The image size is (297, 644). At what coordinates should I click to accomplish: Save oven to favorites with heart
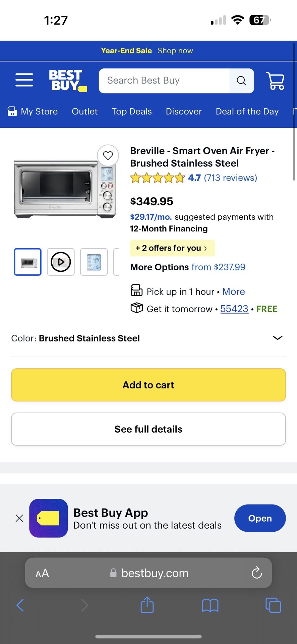(x=108, y=156)
